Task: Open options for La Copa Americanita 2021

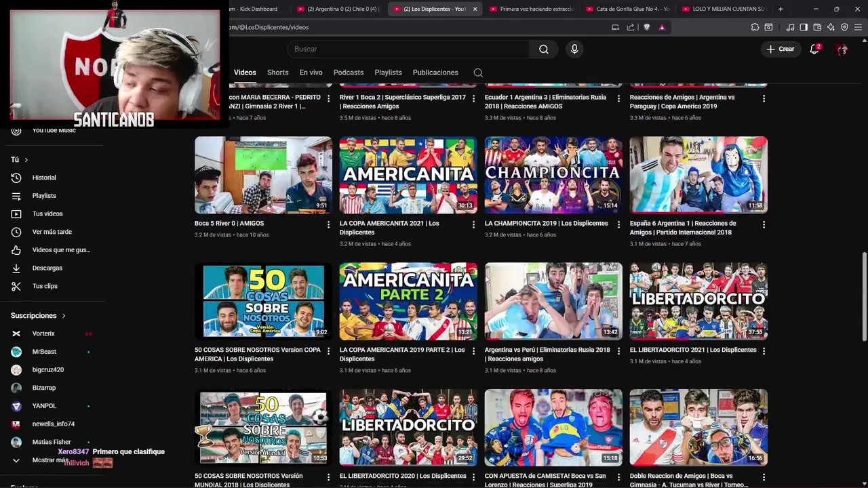Action: point(474,224)
